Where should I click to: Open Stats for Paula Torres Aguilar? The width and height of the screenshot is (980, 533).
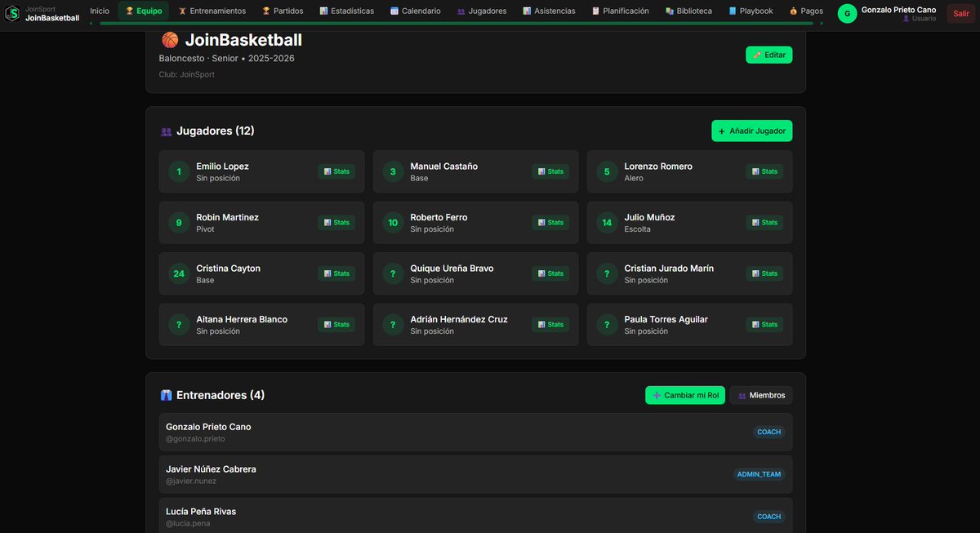[764, 324]
